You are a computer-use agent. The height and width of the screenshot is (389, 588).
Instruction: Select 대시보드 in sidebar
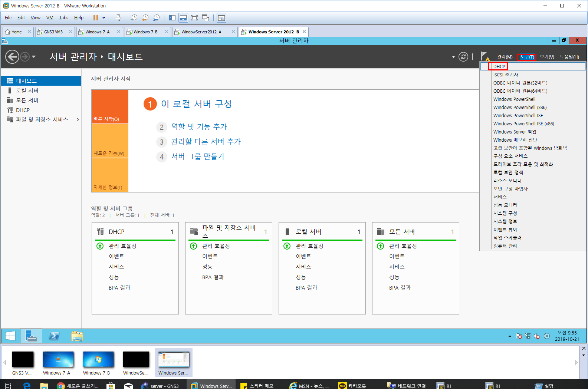pyautogui.click(x=41, y=81)
